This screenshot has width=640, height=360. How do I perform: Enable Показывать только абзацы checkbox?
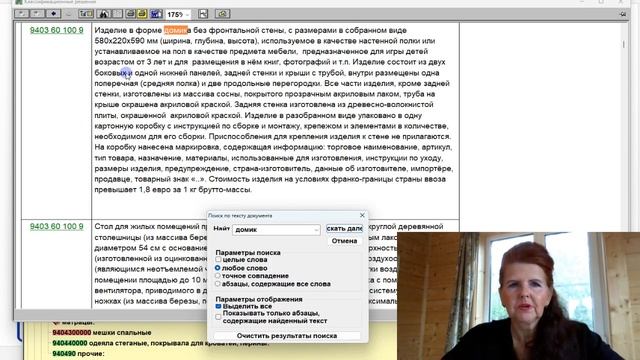(218, 317)
